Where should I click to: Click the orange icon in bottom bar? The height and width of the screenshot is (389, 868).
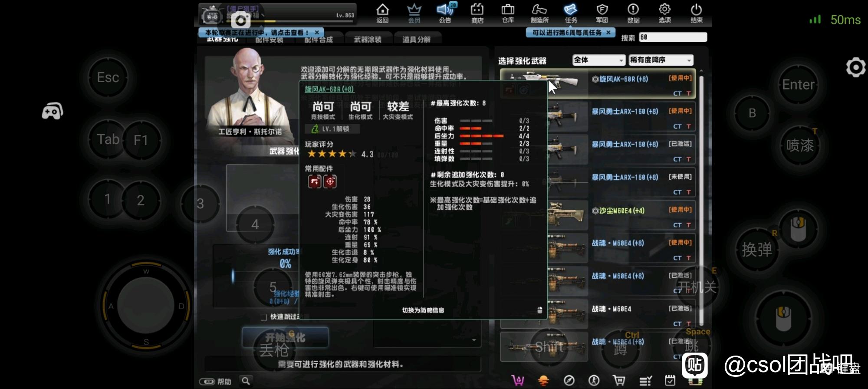click(x=543, y=380)
